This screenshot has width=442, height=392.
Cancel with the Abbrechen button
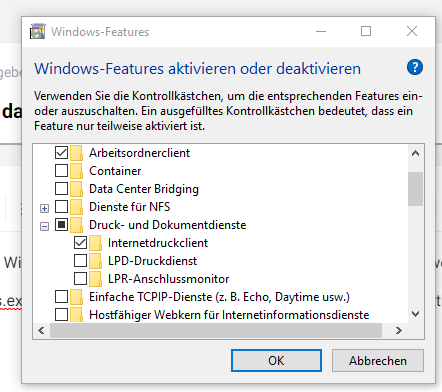pyautogui.click(x=378, y=360)
